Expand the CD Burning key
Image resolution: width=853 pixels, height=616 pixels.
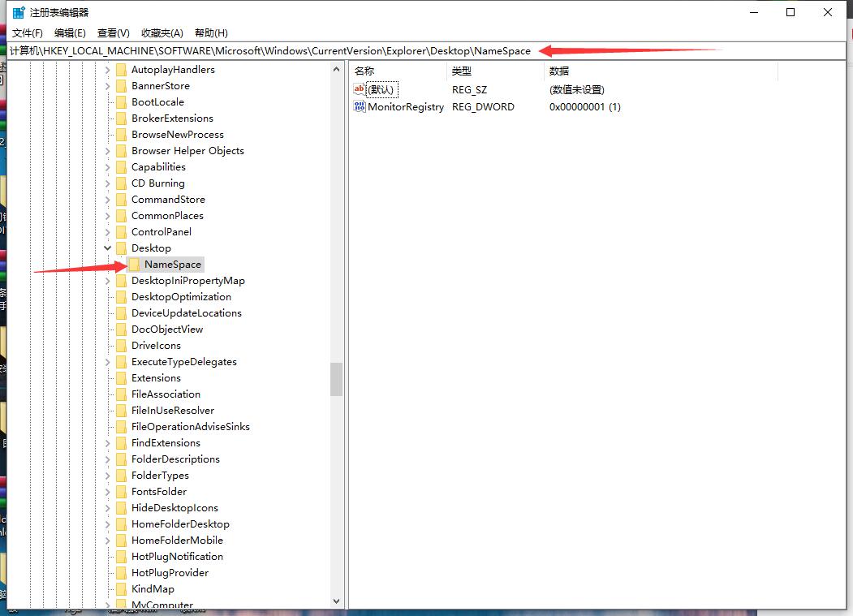[107, 184]
